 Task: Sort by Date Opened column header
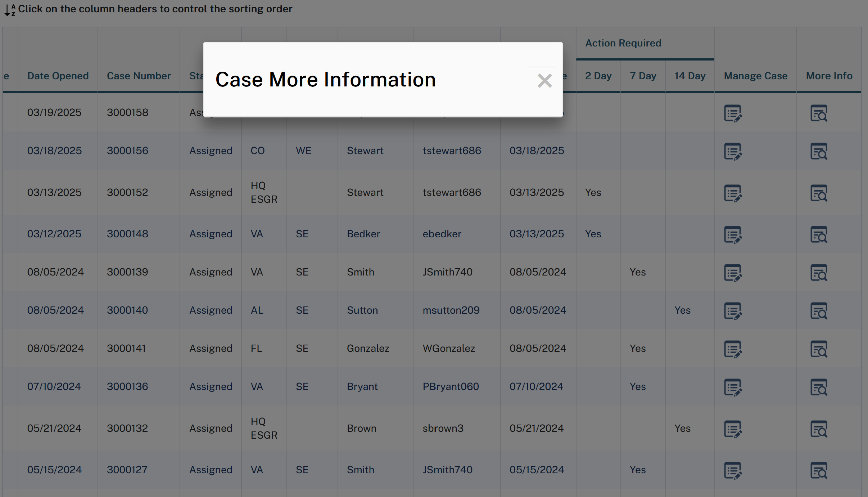(58, 76)
